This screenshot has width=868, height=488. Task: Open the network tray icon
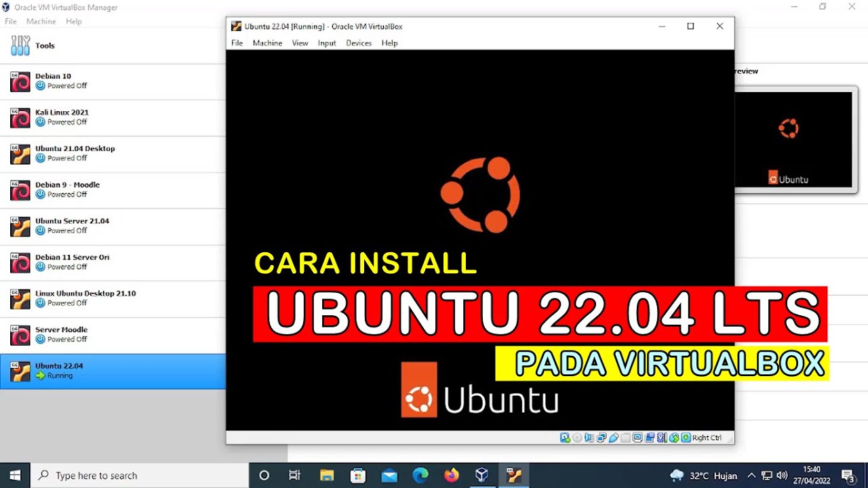coord(767,476)
